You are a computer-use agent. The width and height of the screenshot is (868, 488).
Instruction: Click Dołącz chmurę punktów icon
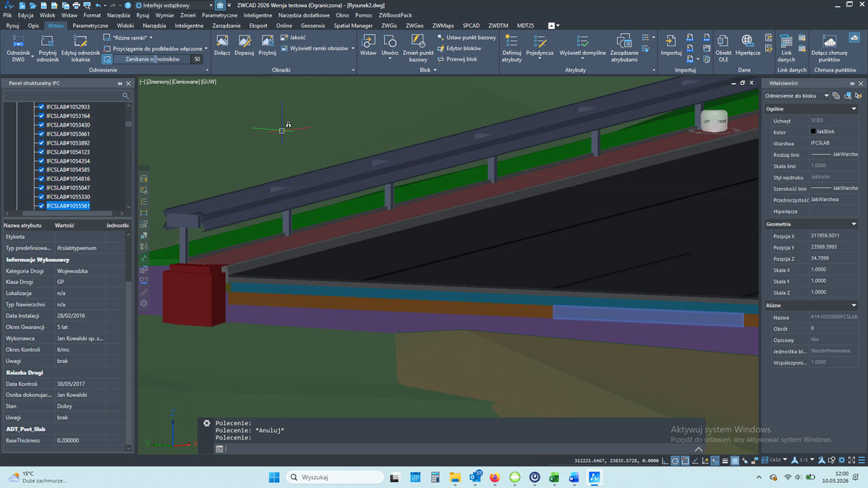(x=829, y=41)
